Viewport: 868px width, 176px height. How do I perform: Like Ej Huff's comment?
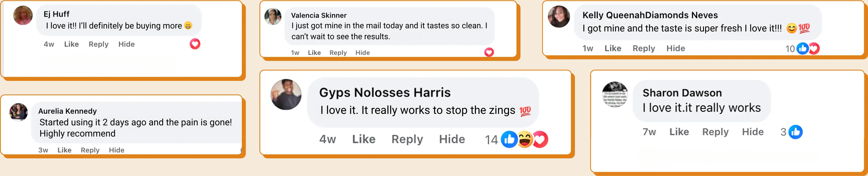[72, 44]
